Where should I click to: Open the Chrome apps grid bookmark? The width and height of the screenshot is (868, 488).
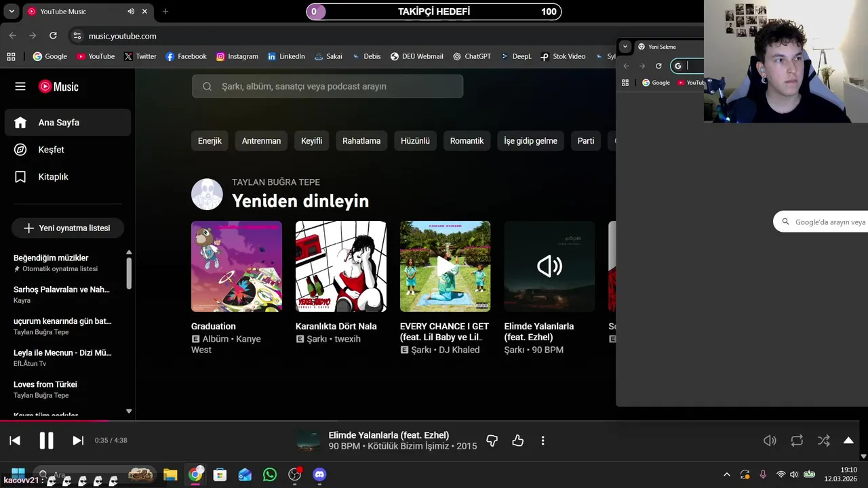pyautogui.click(x=11, y=56)
